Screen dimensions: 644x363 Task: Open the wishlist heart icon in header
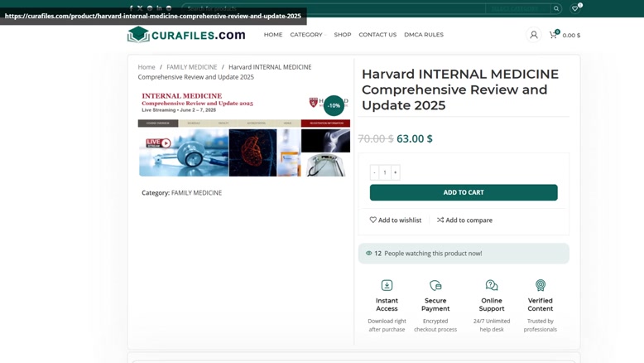point(575,8)
